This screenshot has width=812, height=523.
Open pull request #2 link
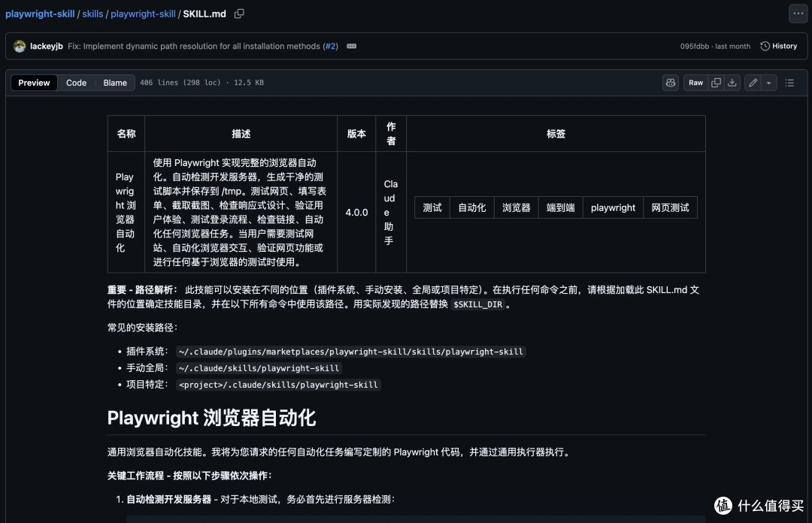point(330,46)
